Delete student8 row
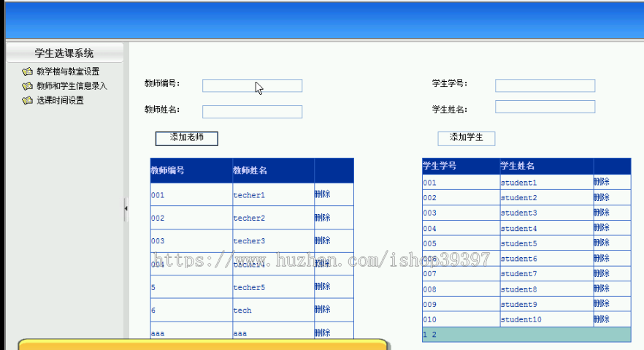 [x=602, y=289]
